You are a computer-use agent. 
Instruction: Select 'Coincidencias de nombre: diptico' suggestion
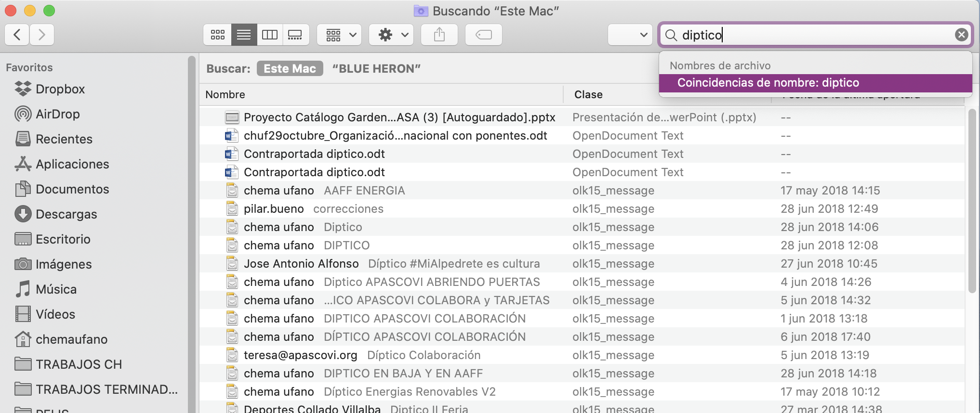[x=816, y=83]
